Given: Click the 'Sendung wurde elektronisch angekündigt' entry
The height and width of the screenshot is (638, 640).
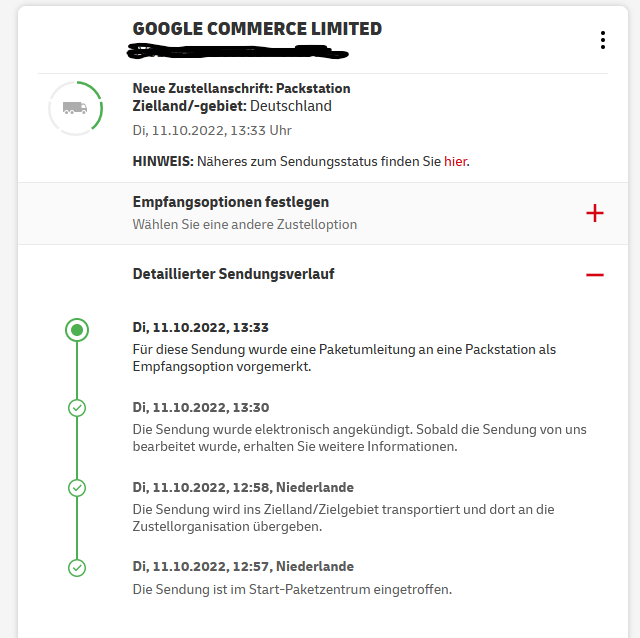Looking at the screenshot, I should pos(359,437).
